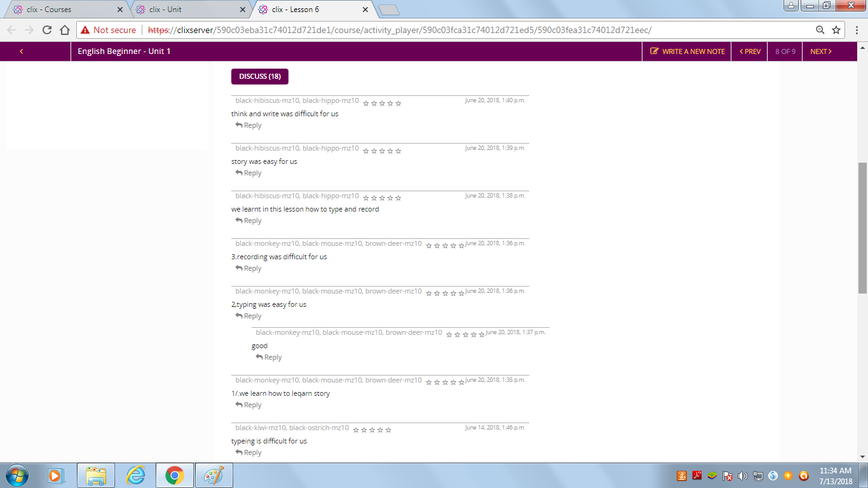Viewport: 868px width, 488px height.
Task: Click the back arrow in purple header
Action: coord(22,51)
